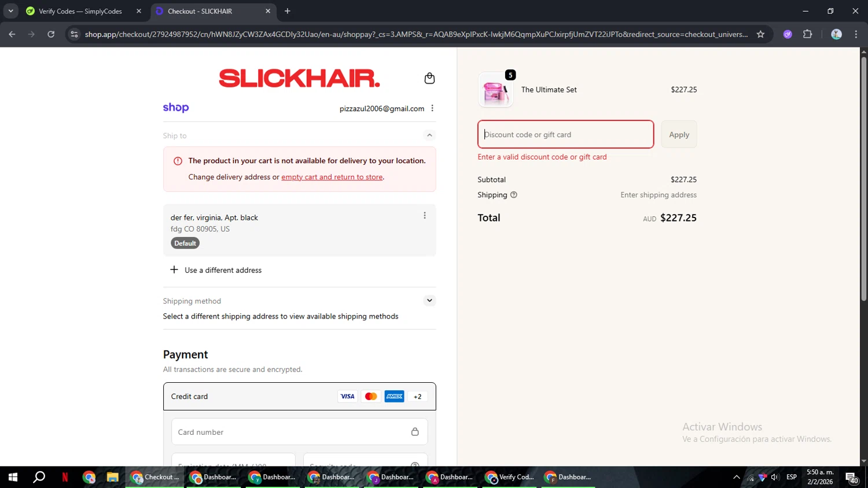Open the Chrome three-dot menu
868x488 pixels.
pos(856,34)
